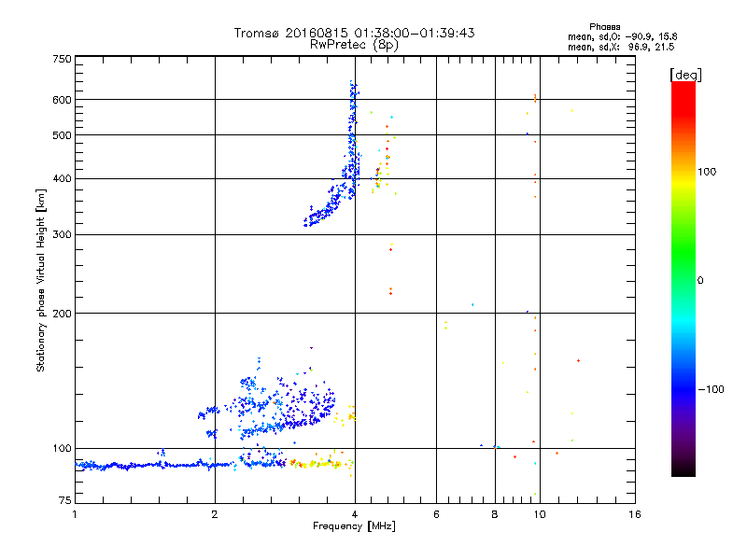Click the x-axis '2' tick label
The width and height of the screenshot is (747, 560).
(215, 514)
